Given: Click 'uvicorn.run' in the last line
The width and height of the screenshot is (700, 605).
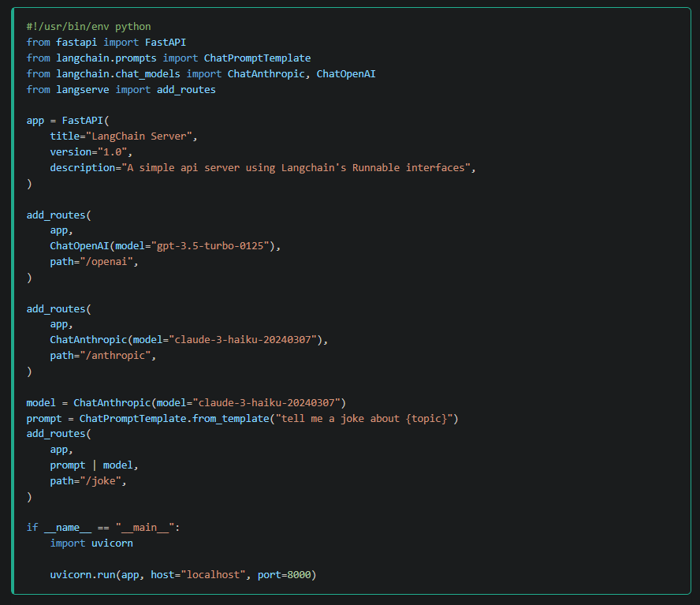Looking at the screenshot, I should [83, 575].
